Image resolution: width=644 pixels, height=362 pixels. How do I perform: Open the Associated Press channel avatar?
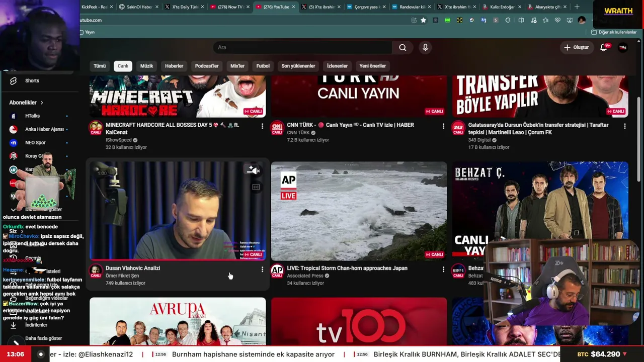point(277,271)
